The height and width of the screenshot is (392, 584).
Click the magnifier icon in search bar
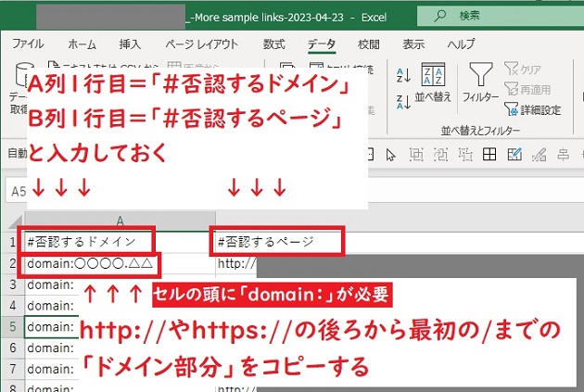pos(440,16)
